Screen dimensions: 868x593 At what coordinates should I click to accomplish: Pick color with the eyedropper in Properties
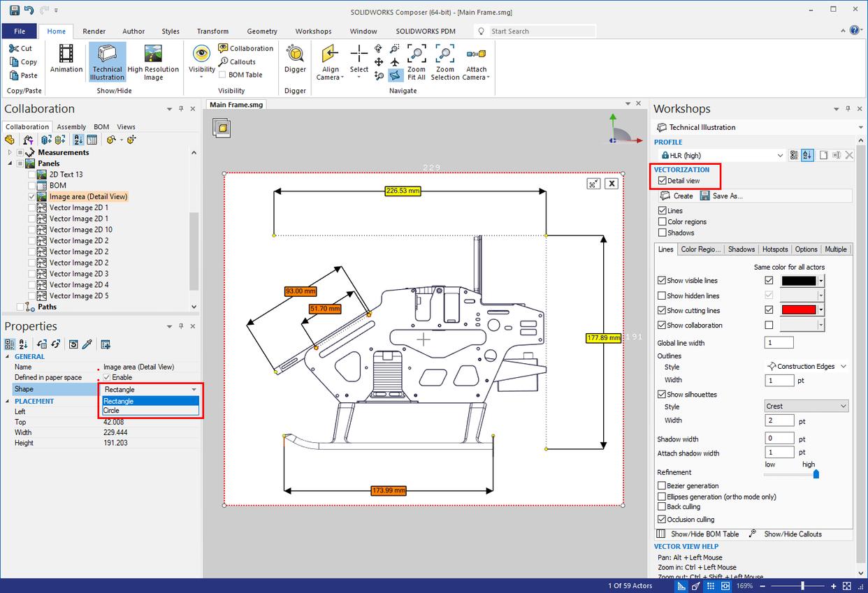pyautogui.click(x=86, y=344)
